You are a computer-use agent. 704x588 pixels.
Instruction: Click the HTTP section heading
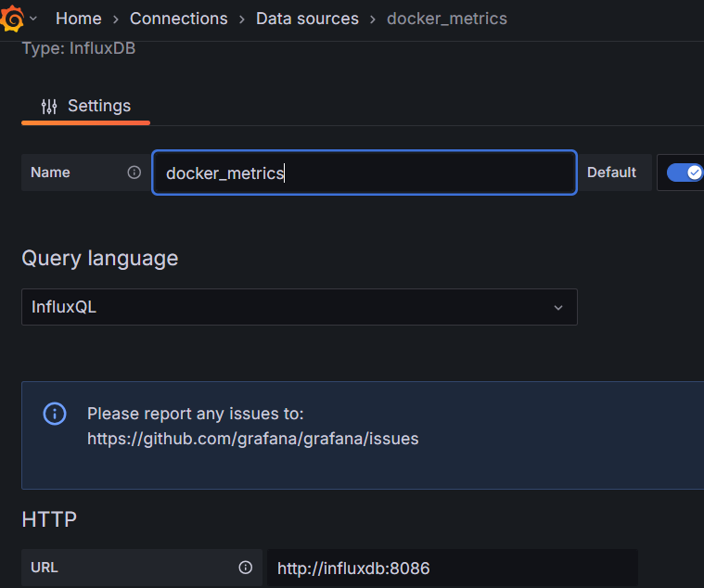(49, 519)
